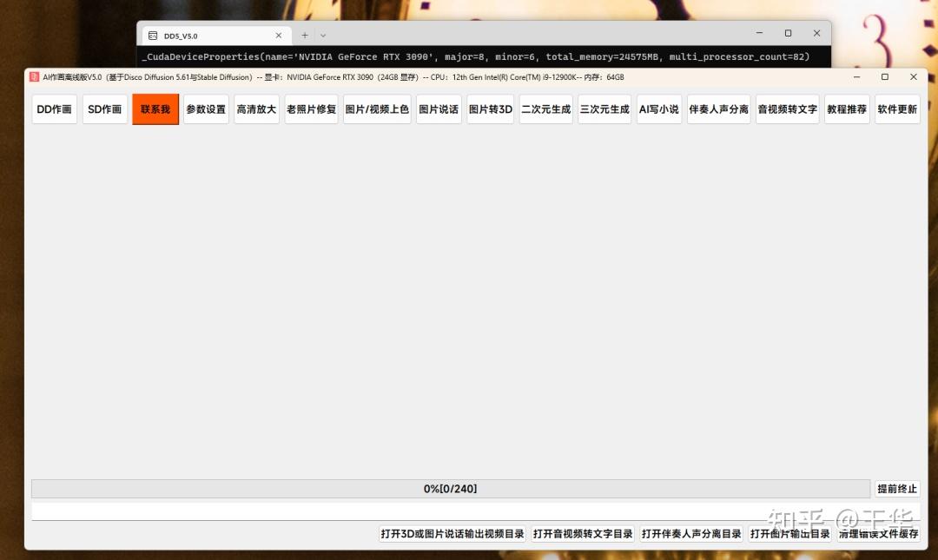Open a new terminal tab with plus icon
Image resolution: width=938 pixels, height=560 pixels.
[303, 35]
